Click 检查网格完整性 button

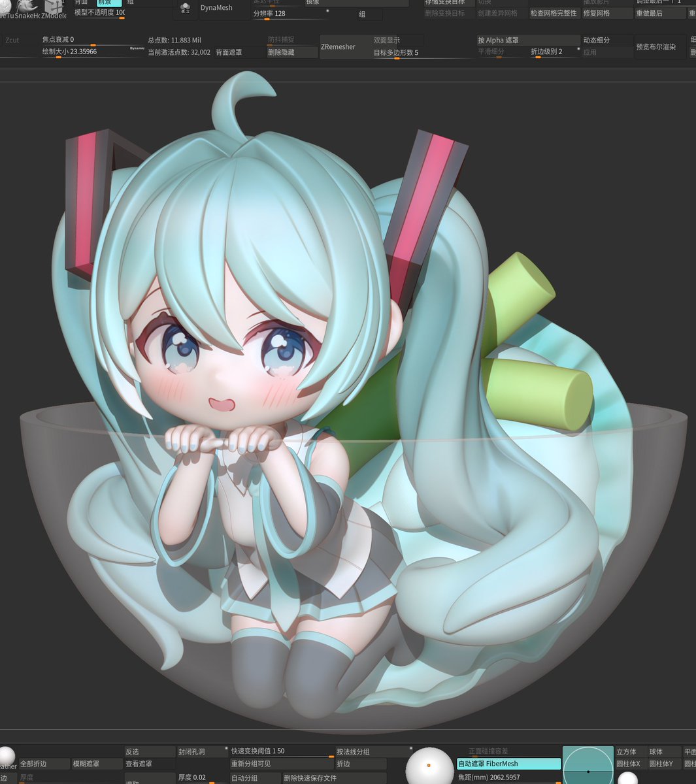554,13
